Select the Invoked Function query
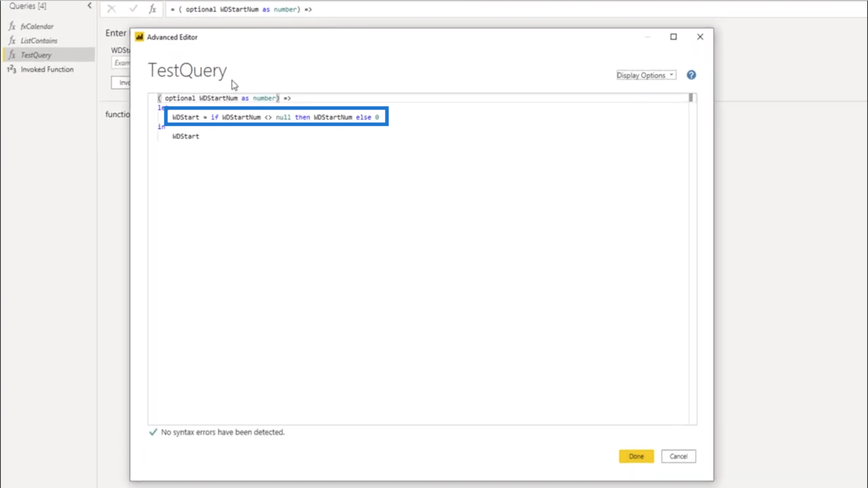The height and width of the screenshot is (488, 868). tap(48, 69)
